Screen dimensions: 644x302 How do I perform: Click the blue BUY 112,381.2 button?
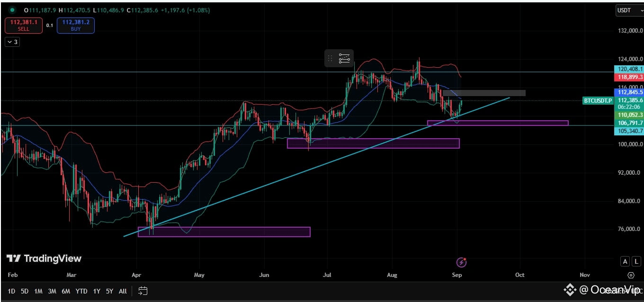[75, 26]
